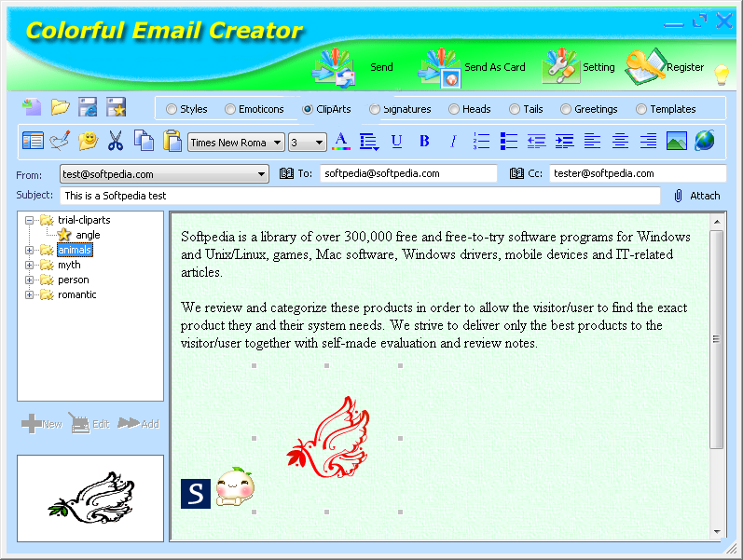Copy selection with the copy icon
The width and height of the screenshot is (743, 560).
144,141
